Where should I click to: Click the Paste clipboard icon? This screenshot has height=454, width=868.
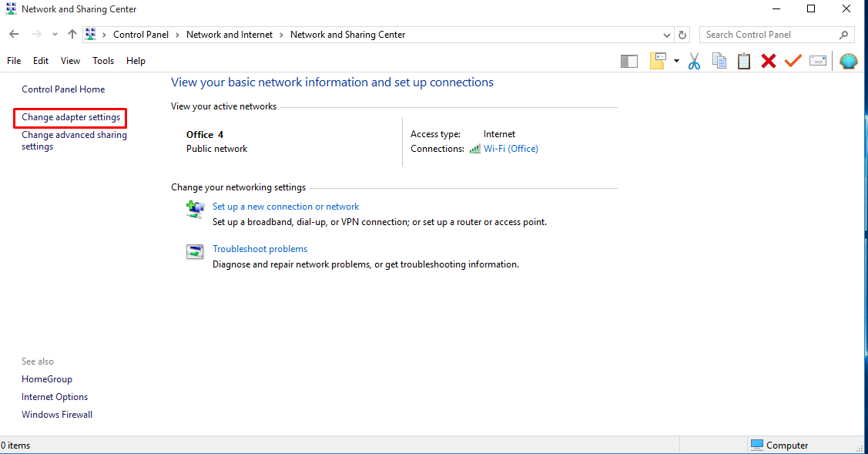point(744,61)
